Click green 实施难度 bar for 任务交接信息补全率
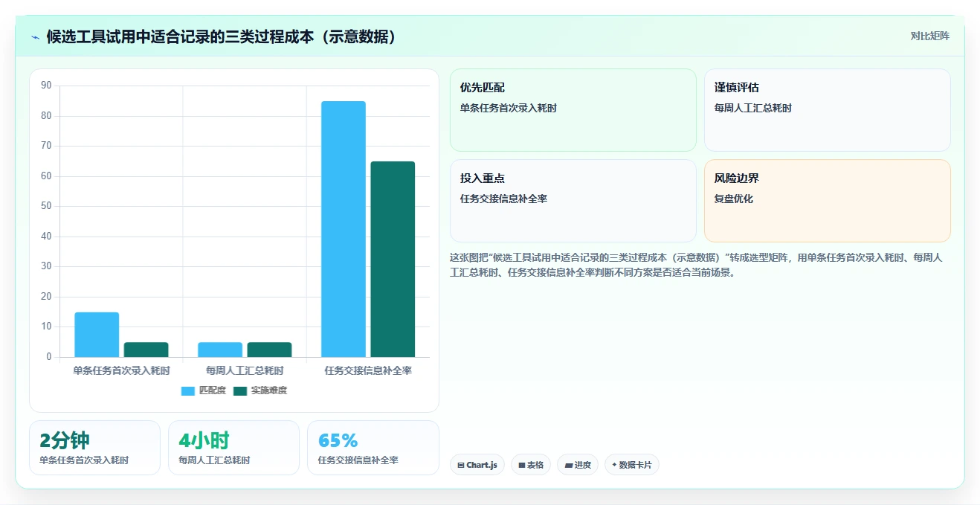Screen dimensions: 980x505 click(393, 260)
